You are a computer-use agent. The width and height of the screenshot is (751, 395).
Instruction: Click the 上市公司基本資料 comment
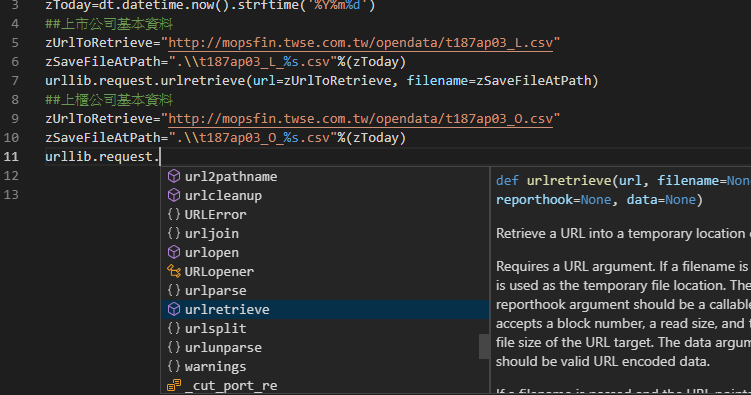(109, 23)
